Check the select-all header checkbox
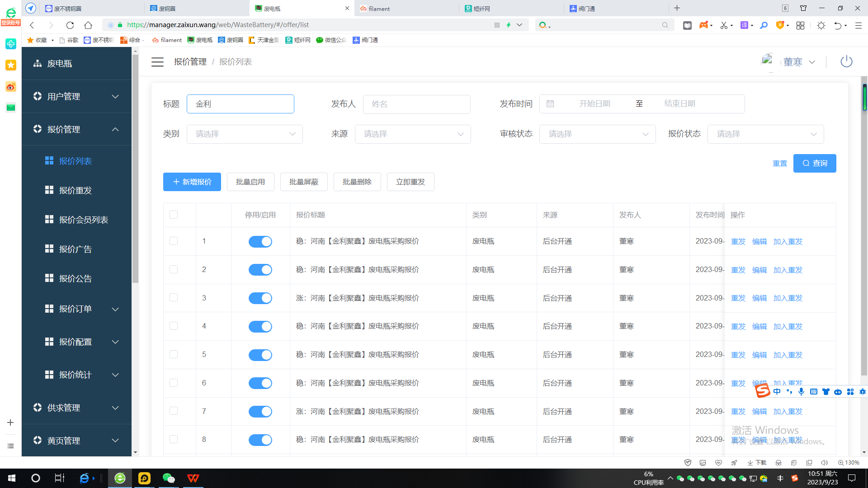The height and width of the screenshot is (488, 868). click(x=174, y=215)
